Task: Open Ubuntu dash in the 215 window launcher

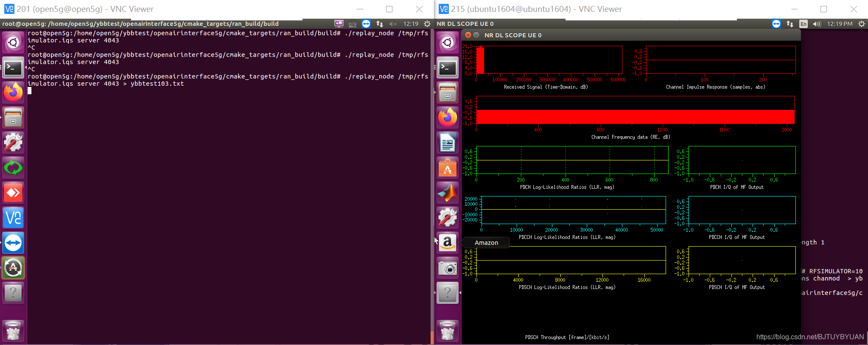Action: 448,42
